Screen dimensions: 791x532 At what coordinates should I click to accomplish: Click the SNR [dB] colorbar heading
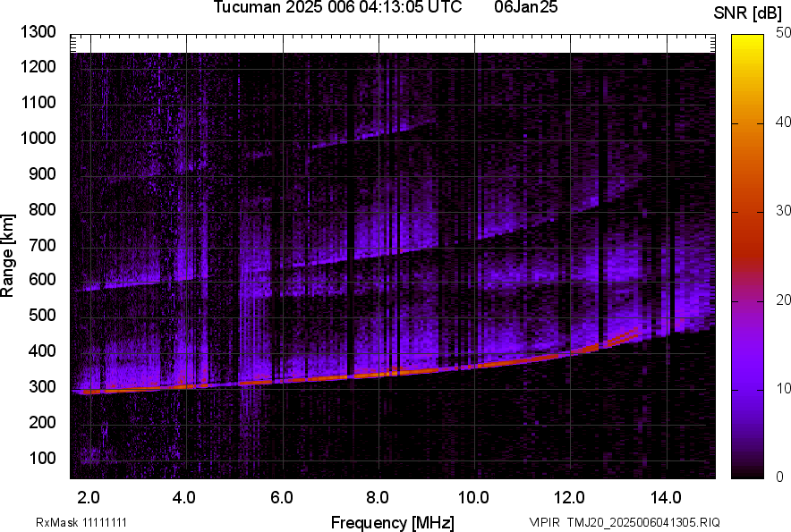749,13
